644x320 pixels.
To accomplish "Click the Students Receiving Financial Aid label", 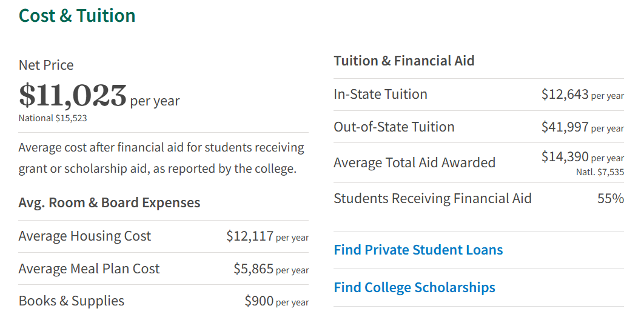I will click(432, 198).
